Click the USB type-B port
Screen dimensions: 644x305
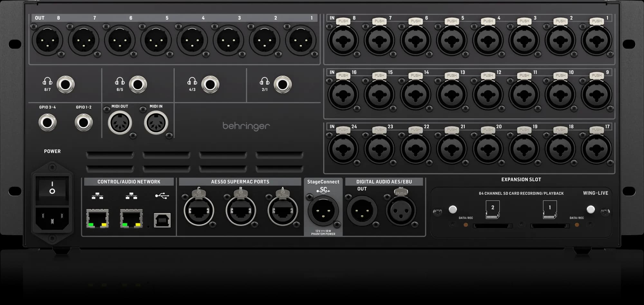162,220
